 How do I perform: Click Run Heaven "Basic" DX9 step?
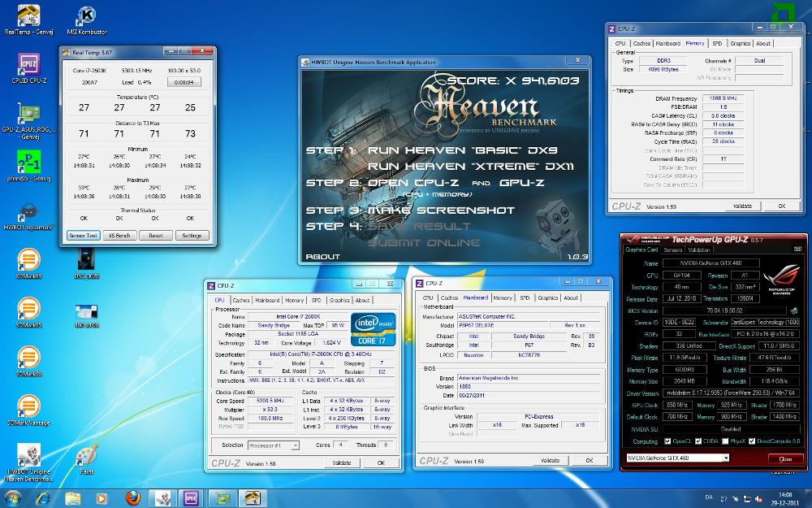[x=462, y=150]
